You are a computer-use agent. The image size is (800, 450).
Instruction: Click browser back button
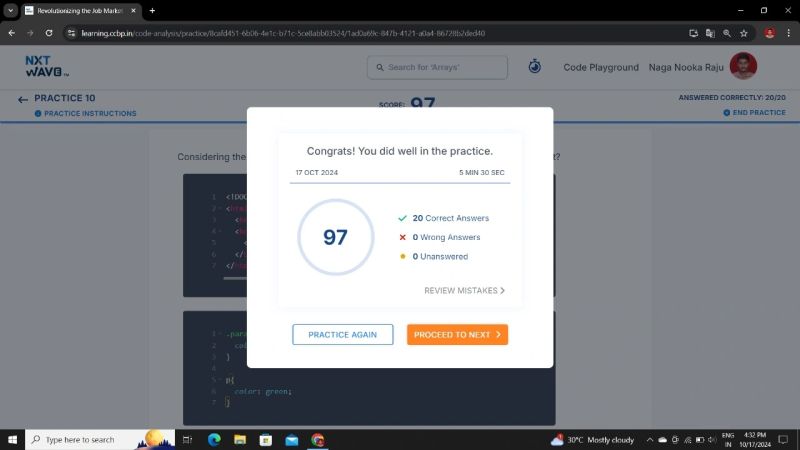tap(12, 33)
